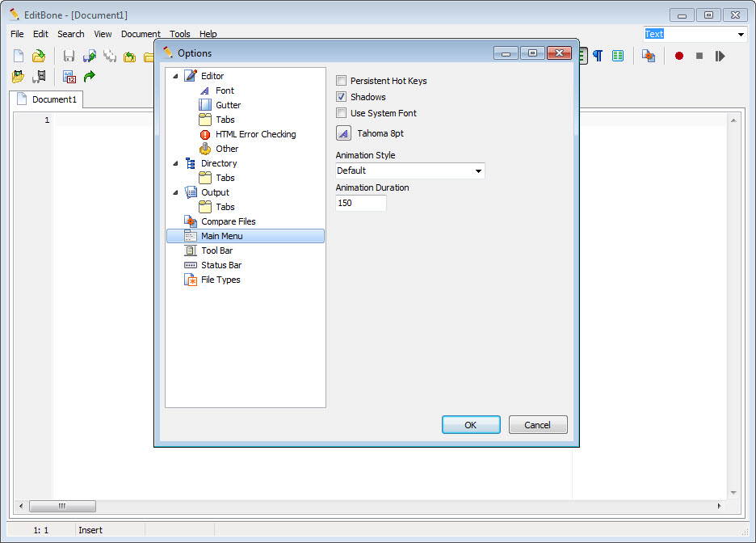Click the open macro folder-with-film icon
Image resolution: width=756 pixels, height=543 pixels.
click(19, 76)
